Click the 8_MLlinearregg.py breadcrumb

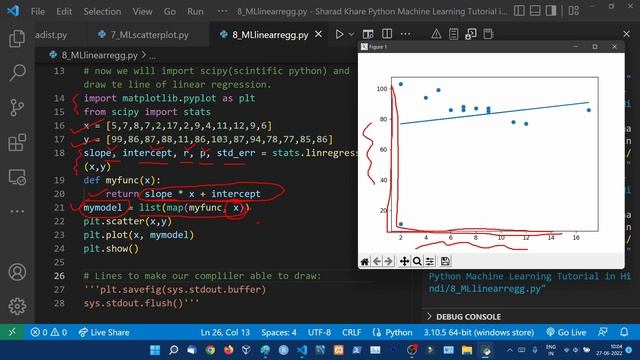[x=99, y=55]
